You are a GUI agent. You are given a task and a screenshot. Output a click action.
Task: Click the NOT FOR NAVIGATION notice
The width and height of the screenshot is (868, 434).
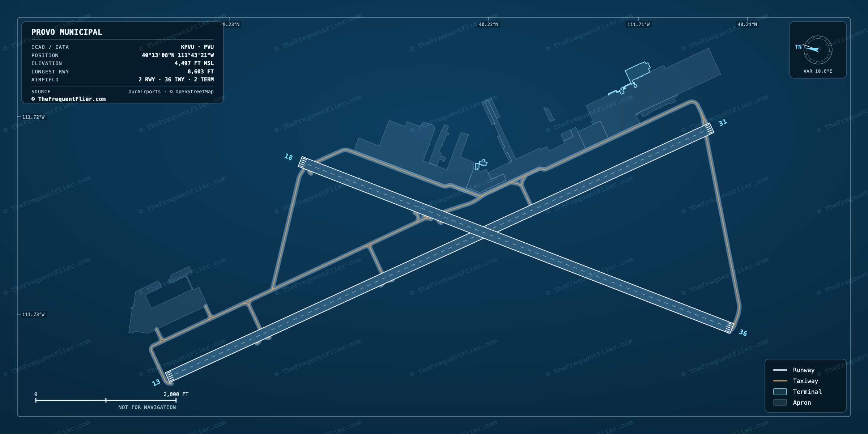coord(147,407)
